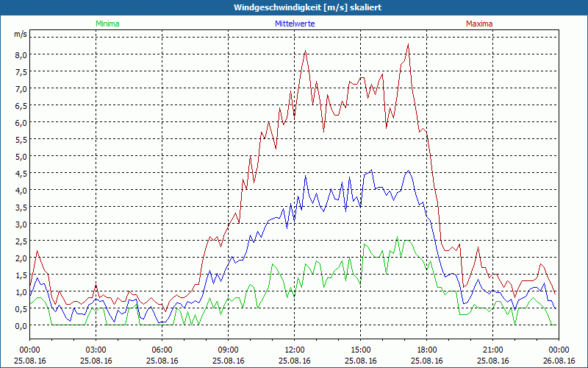
Task: Click the 2,5 y-axis tick label
Action: [20, 241]
